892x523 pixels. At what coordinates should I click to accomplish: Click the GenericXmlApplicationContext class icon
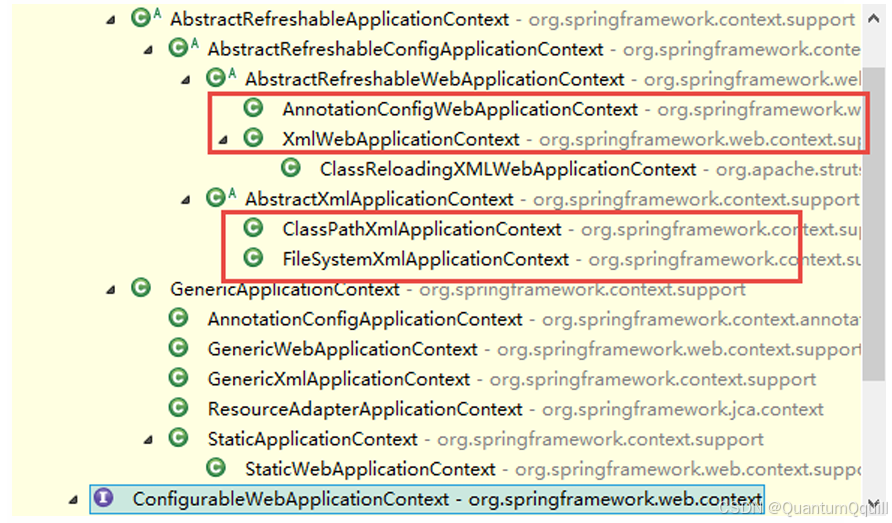tap(178, 378)
